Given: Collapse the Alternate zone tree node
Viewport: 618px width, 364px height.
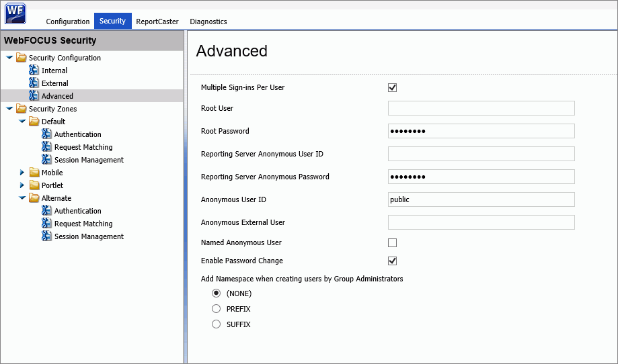Looking at the screenshot, I should [22, 198].
